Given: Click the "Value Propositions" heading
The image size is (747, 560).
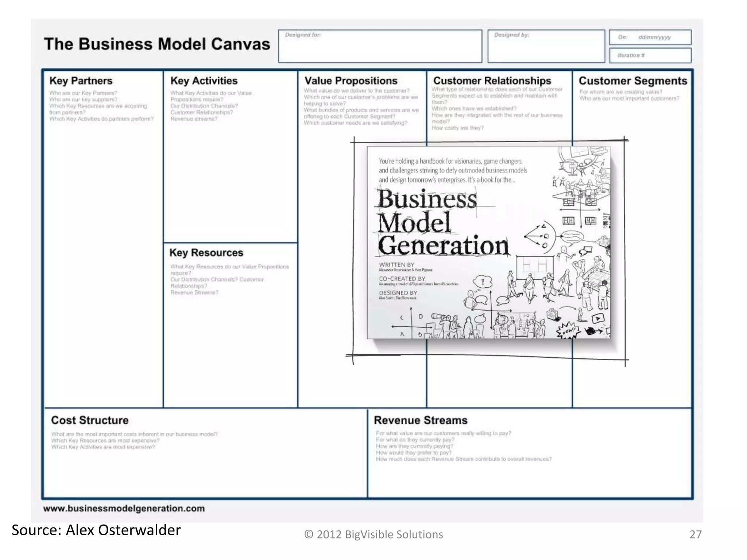Looking at the screenshot, I should 351,81.
